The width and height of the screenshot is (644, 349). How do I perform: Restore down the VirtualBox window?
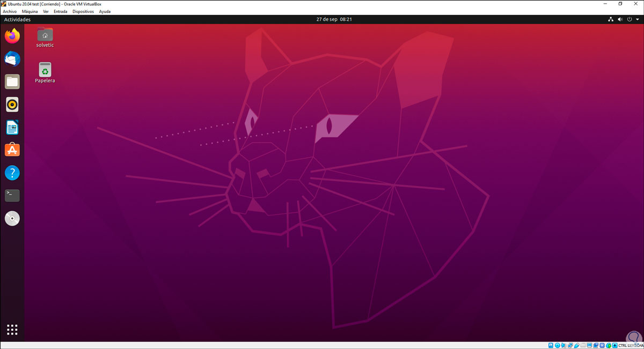(x=620, y=4)
